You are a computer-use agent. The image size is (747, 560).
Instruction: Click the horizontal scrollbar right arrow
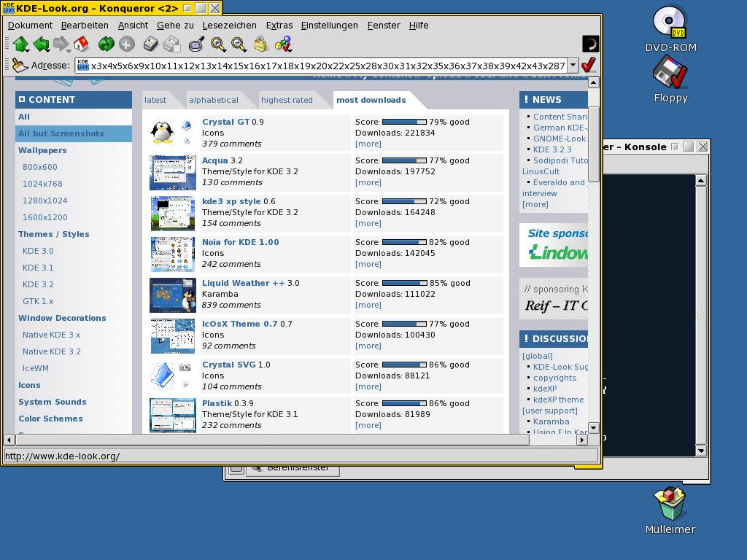pyautogui.click(x=581, y=440)
